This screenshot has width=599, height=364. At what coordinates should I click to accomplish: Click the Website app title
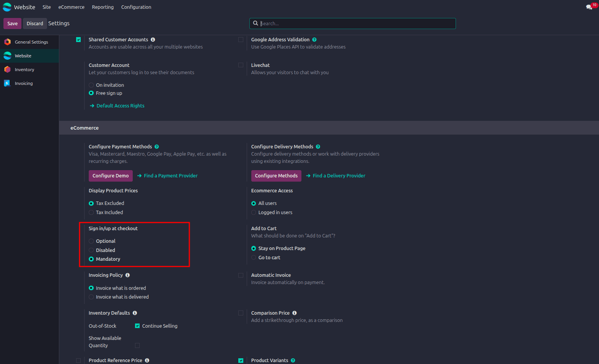(x=24, y=7)
